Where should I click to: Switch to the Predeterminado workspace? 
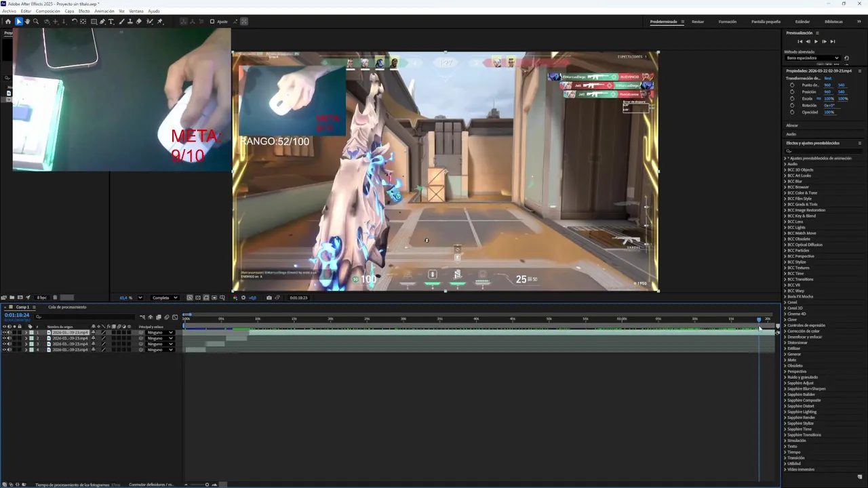(663, 22)
